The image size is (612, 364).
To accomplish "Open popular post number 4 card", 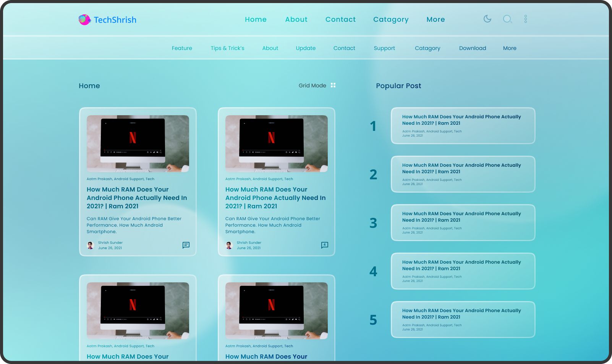I will pos(463,271).
